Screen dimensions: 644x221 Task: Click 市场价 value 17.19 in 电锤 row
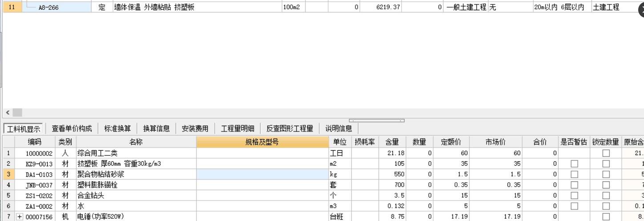[496, 217]
